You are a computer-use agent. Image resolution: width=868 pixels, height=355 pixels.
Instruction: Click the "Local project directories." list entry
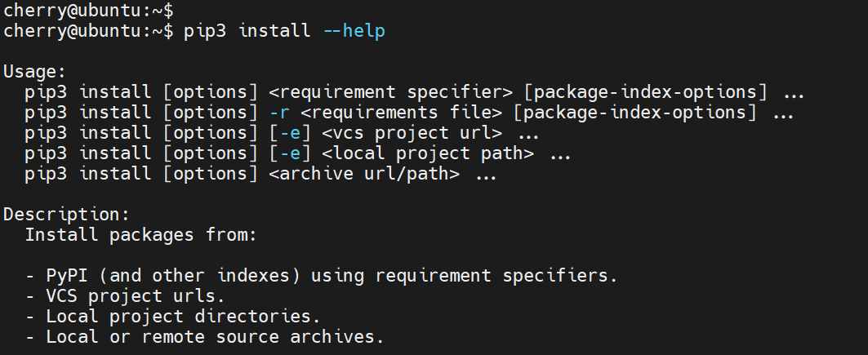[x=183, y=317]
